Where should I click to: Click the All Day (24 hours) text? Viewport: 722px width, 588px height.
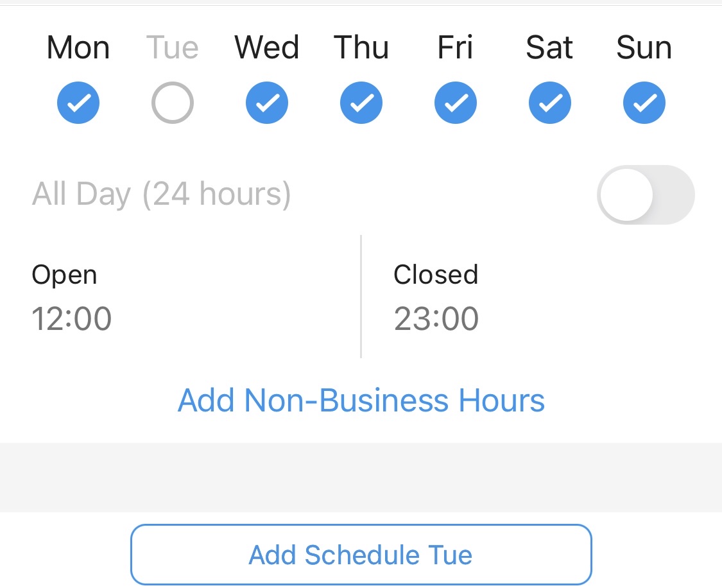pyautogui.click(x=162, y=194)
